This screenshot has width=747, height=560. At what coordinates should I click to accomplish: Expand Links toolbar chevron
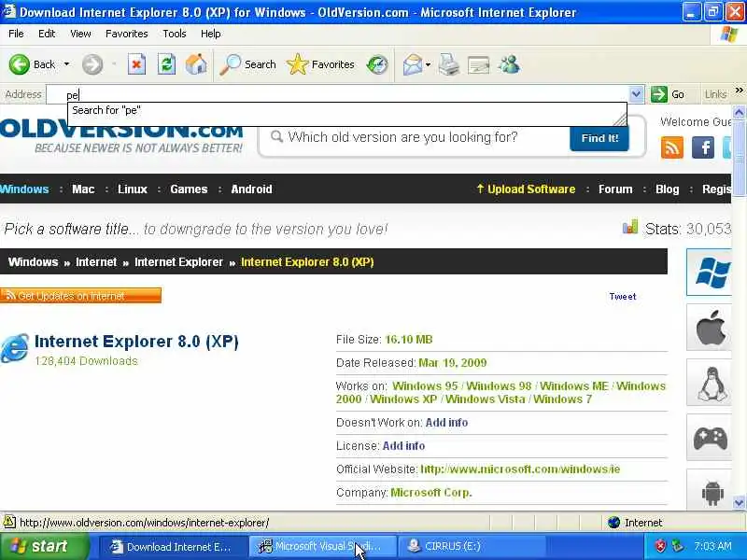(x=739, y=90)
